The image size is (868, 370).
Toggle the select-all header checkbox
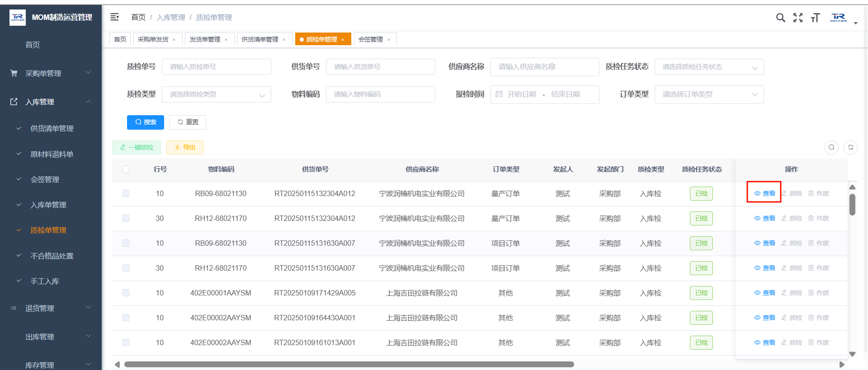click(x=126, y=169)
